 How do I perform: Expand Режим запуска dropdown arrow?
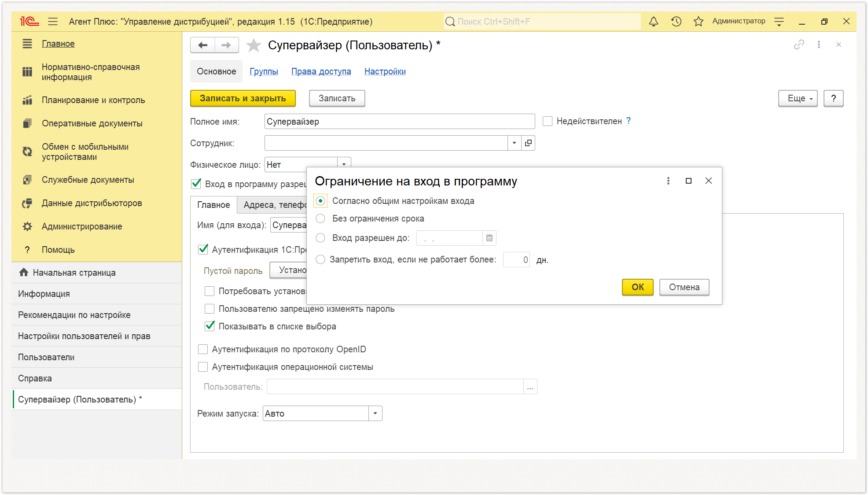pos(375,413)
